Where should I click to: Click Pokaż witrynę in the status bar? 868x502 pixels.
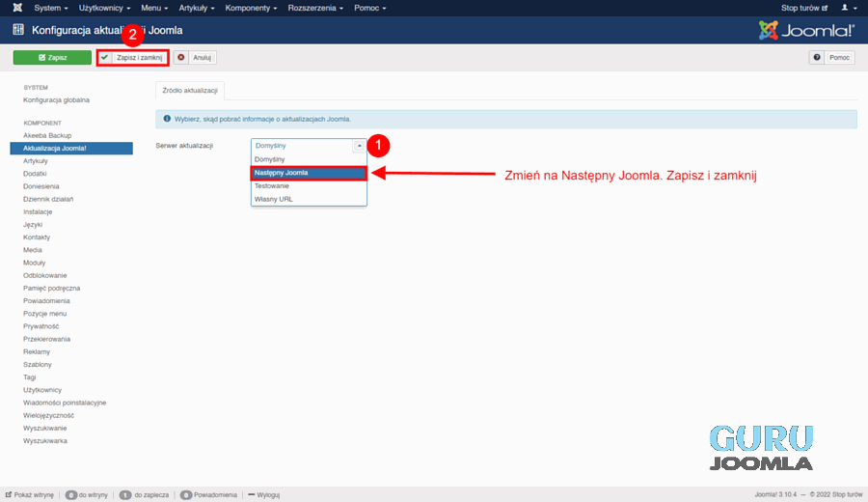30,495
